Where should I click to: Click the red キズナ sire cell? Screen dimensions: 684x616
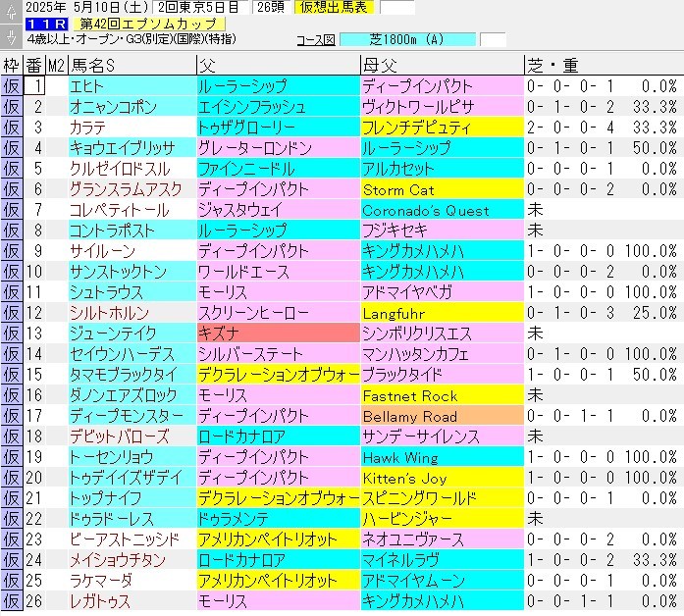tap(279, 334)
